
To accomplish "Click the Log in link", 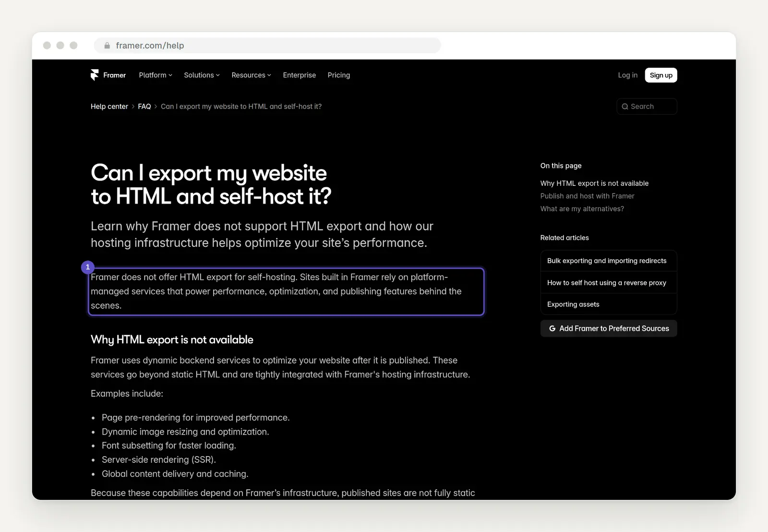I will [x=628, y=75].
